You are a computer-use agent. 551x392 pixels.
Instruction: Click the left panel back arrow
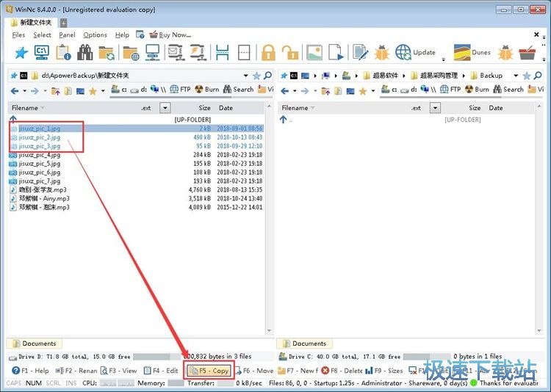tap(15, 91)
